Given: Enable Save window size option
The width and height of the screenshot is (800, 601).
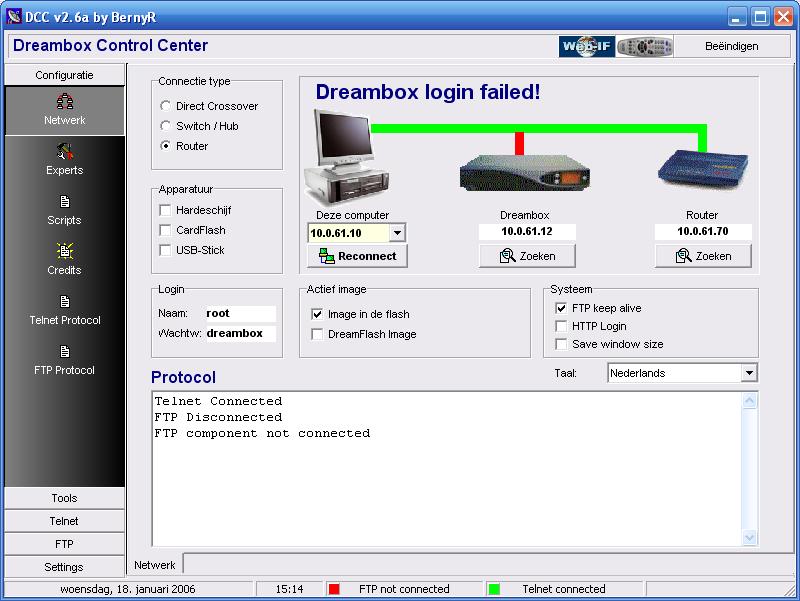Looking at the screenshot, I should [561, 344].
